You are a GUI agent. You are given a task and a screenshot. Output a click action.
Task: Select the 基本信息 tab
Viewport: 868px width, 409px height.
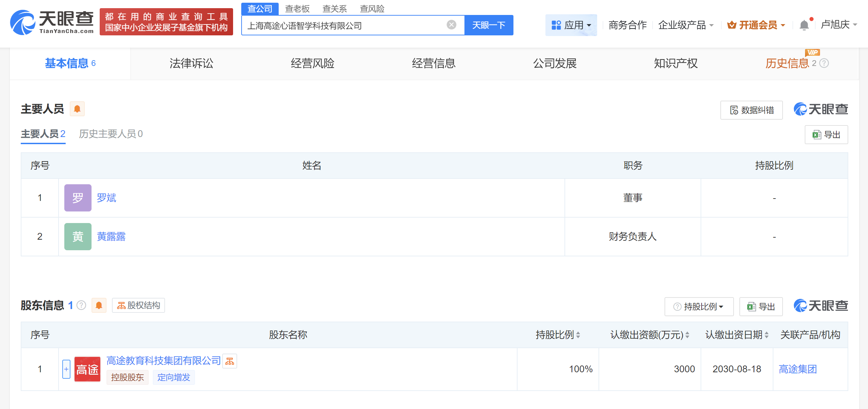click(x=70, y=64)
